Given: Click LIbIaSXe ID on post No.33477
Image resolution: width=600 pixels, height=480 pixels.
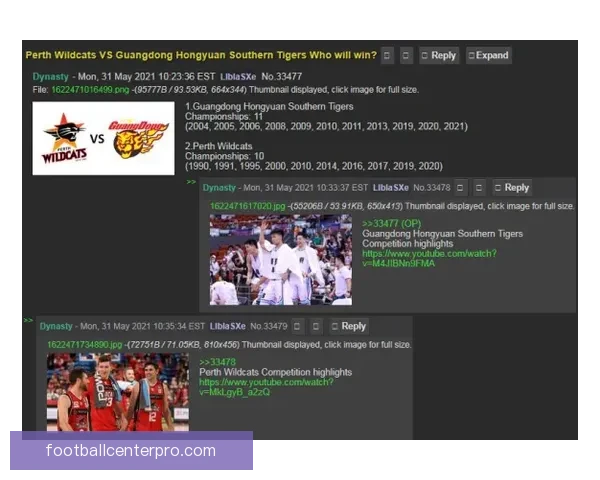Looking at the screenshot, I should pos(238,77).
